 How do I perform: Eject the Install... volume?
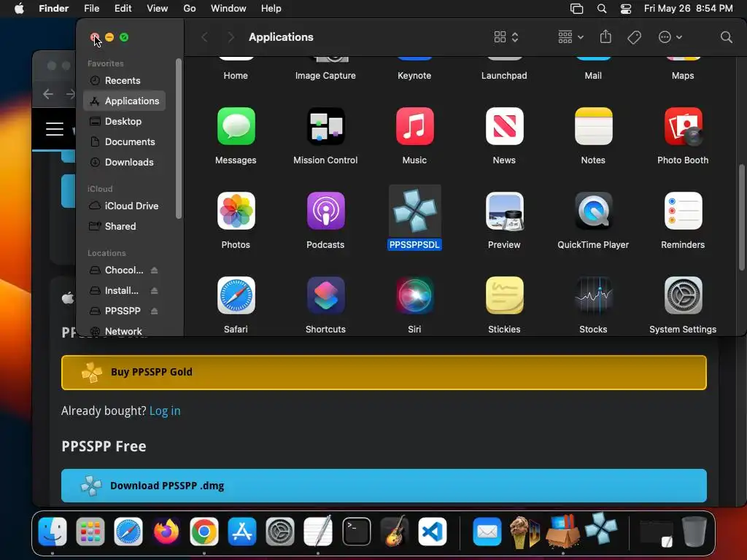click(x=154, y=290)
